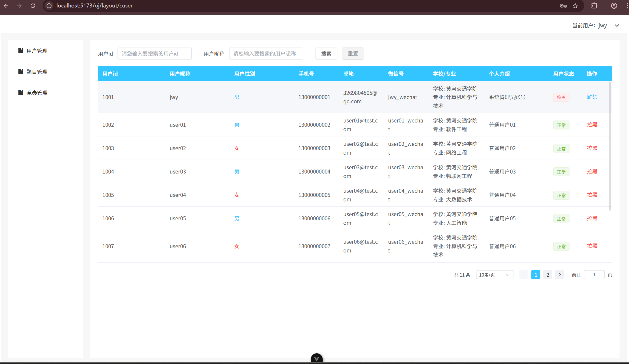Focus the 用户id search input field
This screenshot has height=364, width=629.
154,54
